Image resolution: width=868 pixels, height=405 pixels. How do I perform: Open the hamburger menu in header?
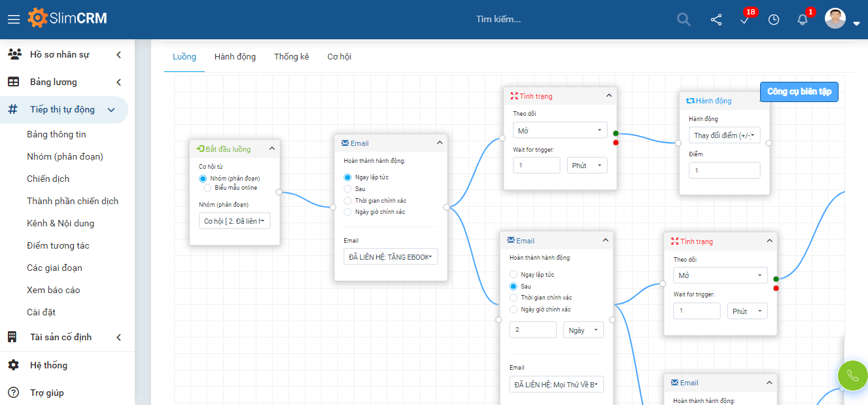pos(14,19)
